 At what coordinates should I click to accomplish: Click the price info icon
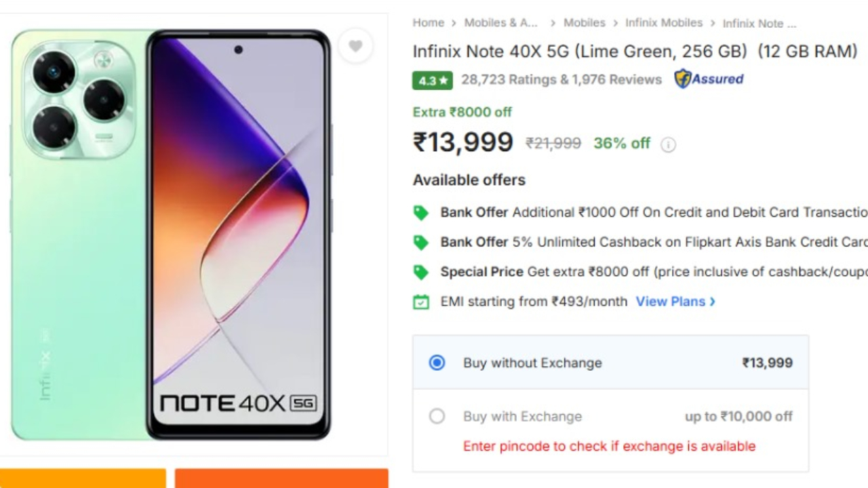click(668, 144)
